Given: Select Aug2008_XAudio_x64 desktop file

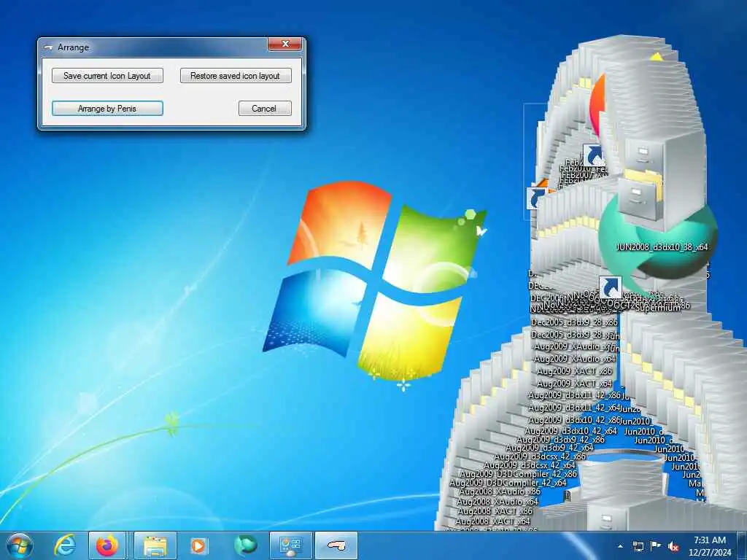Looking at the screenshot, I should tap(498, 502).
